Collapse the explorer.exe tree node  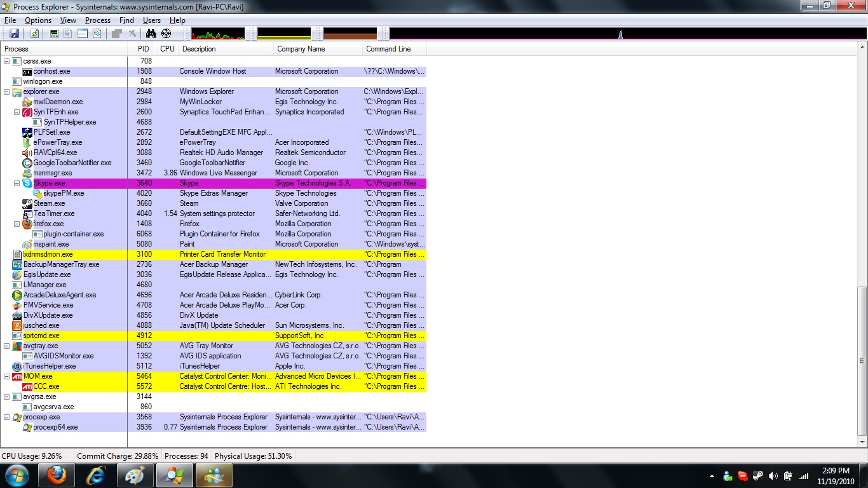point(7,91)
